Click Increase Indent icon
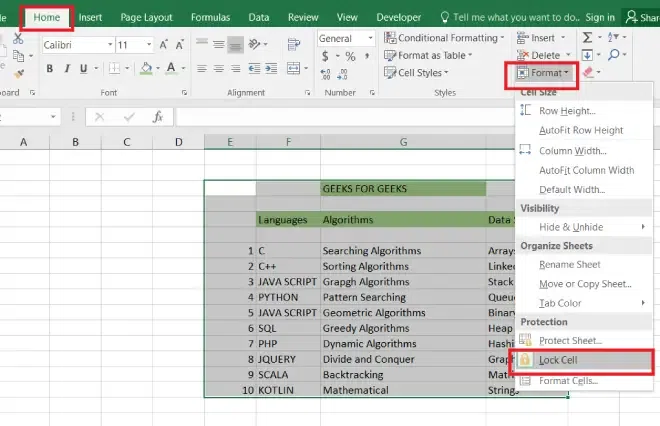Screen dimensions: 660x426 pos(271,68)
